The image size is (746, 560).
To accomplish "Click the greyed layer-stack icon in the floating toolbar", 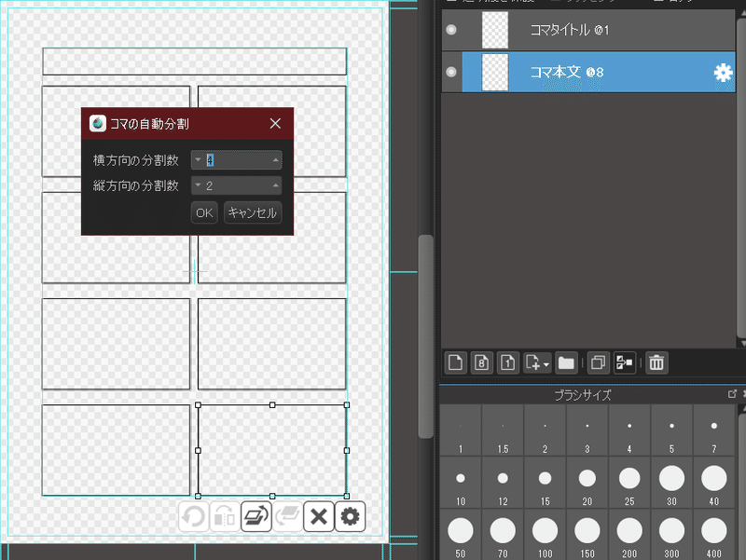I will 287,517.
